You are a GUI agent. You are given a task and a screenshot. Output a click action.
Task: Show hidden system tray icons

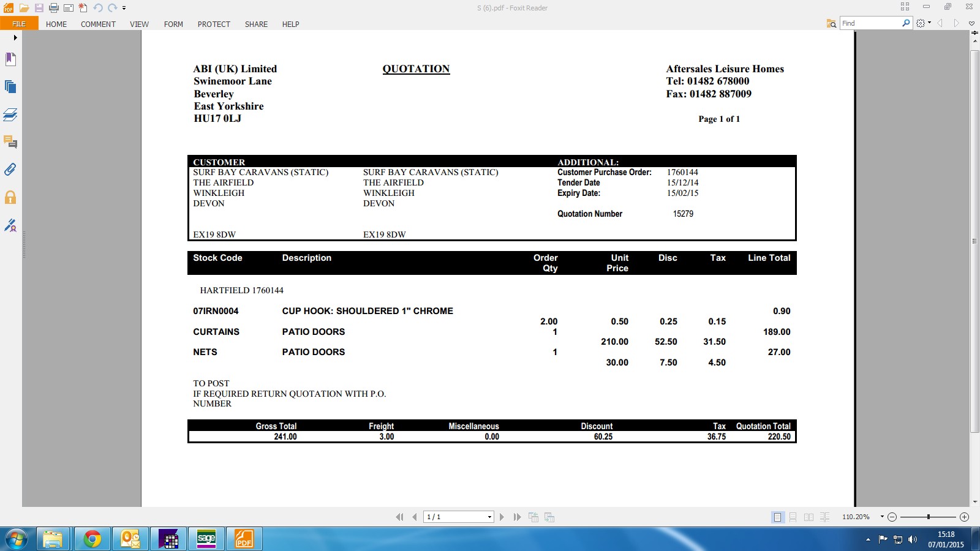[x=868, y=539]
